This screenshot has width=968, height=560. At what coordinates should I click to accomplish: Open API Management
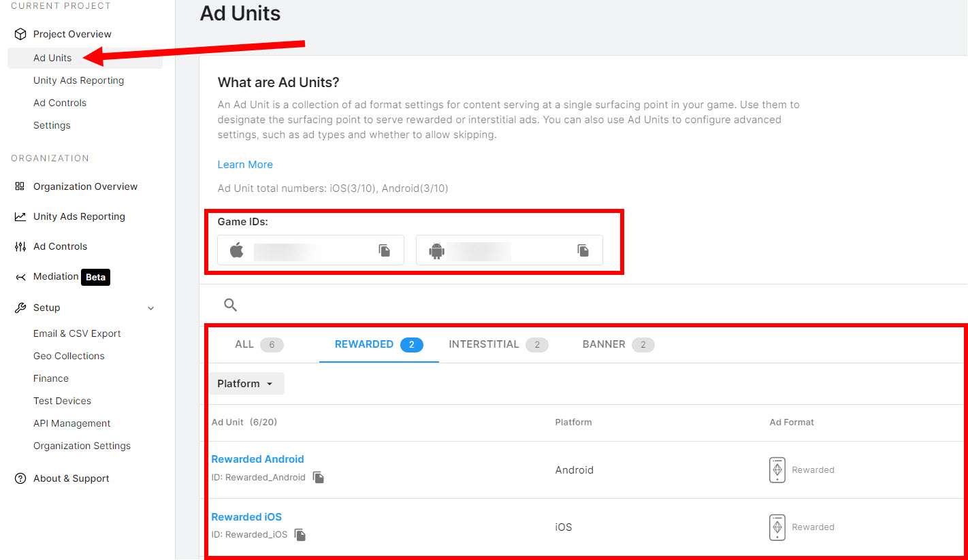click(71, 423)
